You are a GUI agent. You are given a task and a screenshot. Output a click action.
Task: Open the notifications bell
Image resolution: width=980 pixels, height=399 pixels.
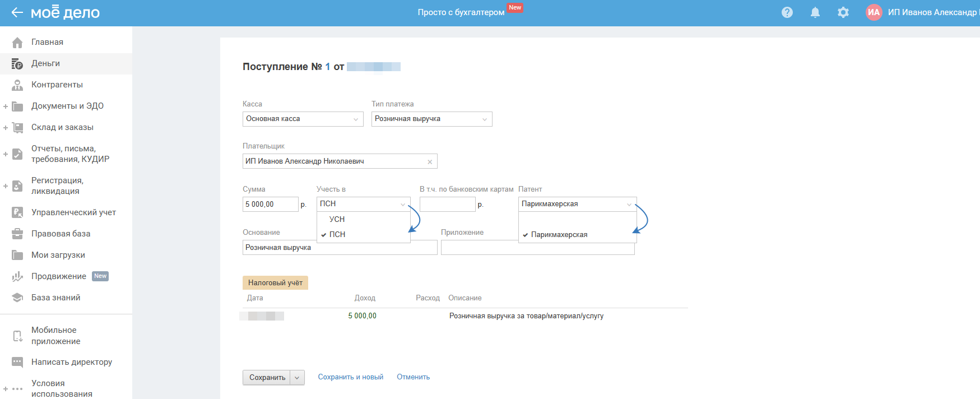pos(815,12)
